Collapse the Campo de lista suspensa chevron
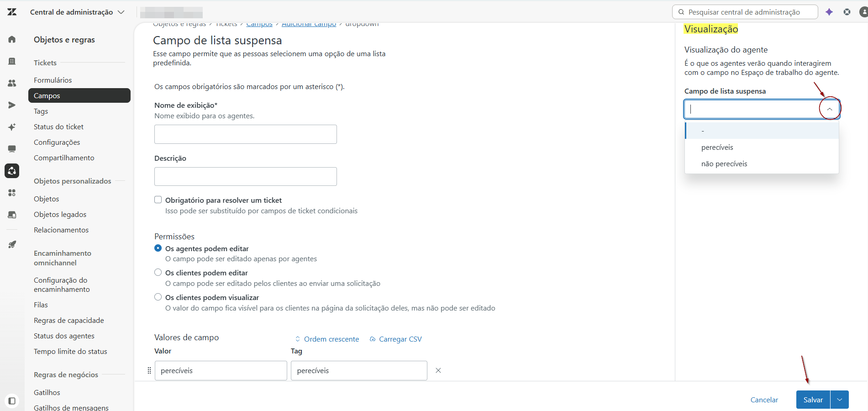The width and height of the screenshot is (868, 411). 830,109
